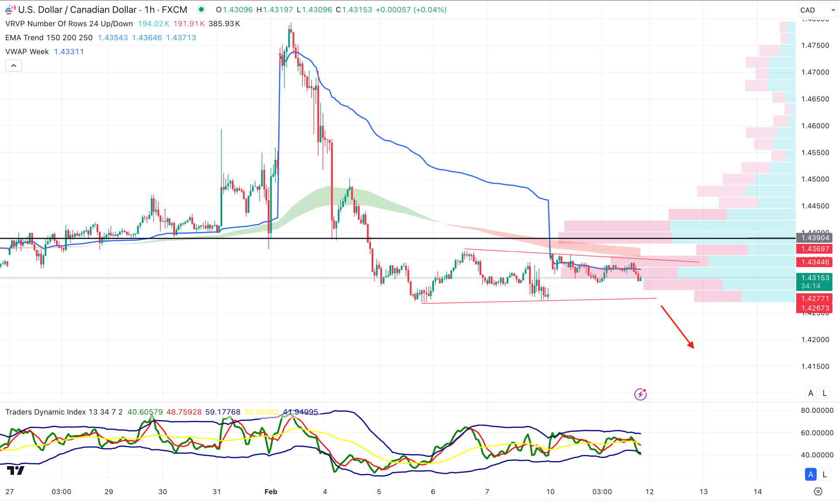Open the CAD currency dropdown
The width and height of the screenshot is (840, 504).
tap(817, 10)
